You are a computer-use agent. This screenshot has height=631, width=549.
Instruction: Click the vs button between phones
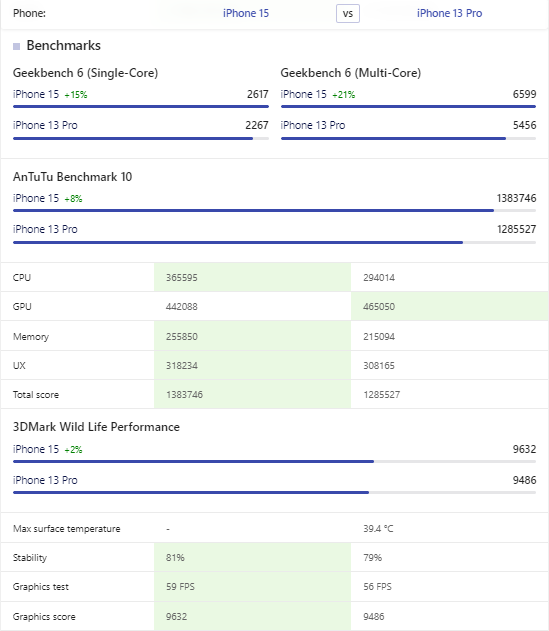click(x=348, y=14)
